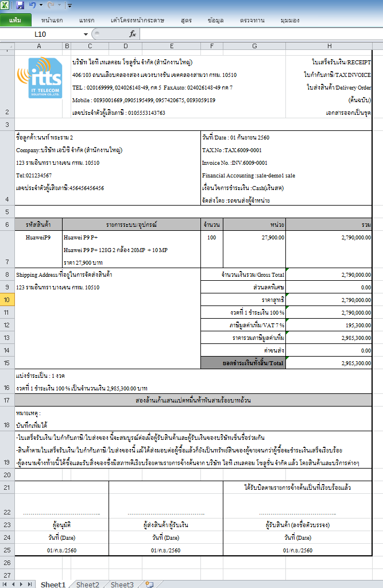Select column E header
The height and width of the screenshot is (588, 383).
[x=172, y=46]
